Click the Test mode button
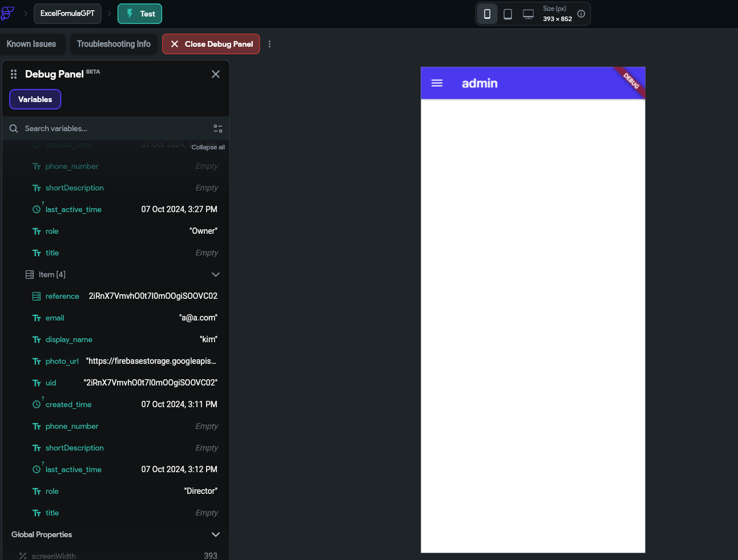The image size is (738, 560). pyautogui.click(x=140, y=14)
